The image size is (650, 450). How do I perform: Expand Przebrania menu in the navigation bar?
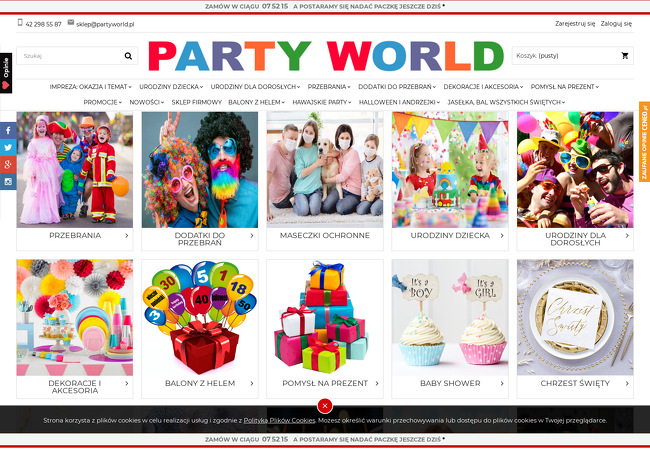(329, 87)
